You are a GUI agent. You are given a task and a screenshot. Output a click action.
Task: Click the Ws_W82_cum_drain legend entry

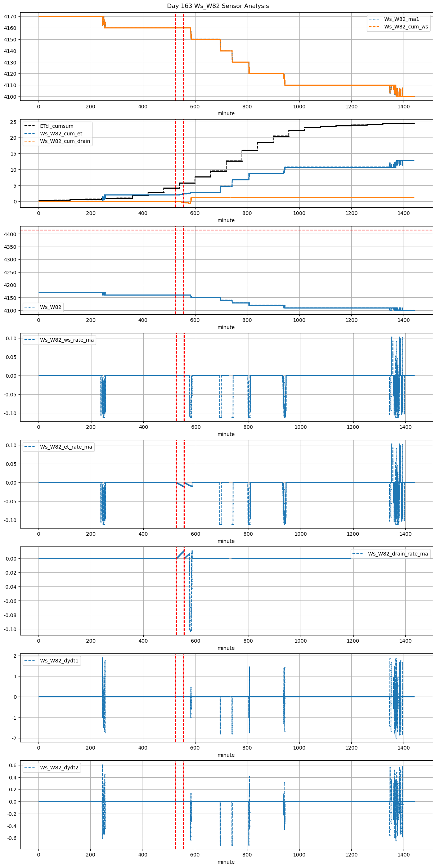coord(65,141)
